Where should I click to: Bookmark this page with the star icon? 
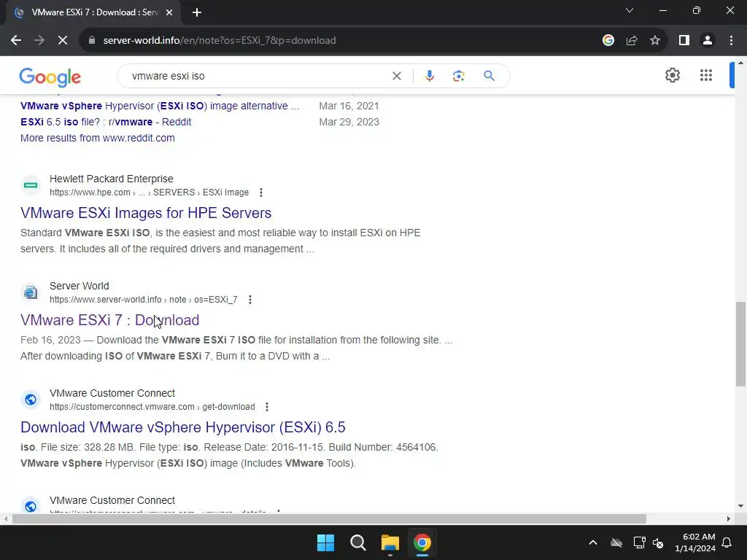coord(655,41)
